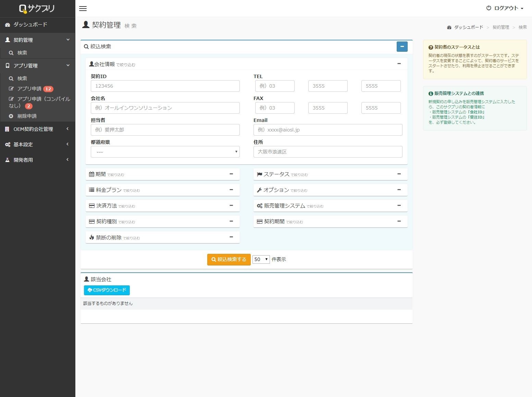532x397 pixels.
Task: Click the flag icon beside ステータス
Action: coord(260,174)
